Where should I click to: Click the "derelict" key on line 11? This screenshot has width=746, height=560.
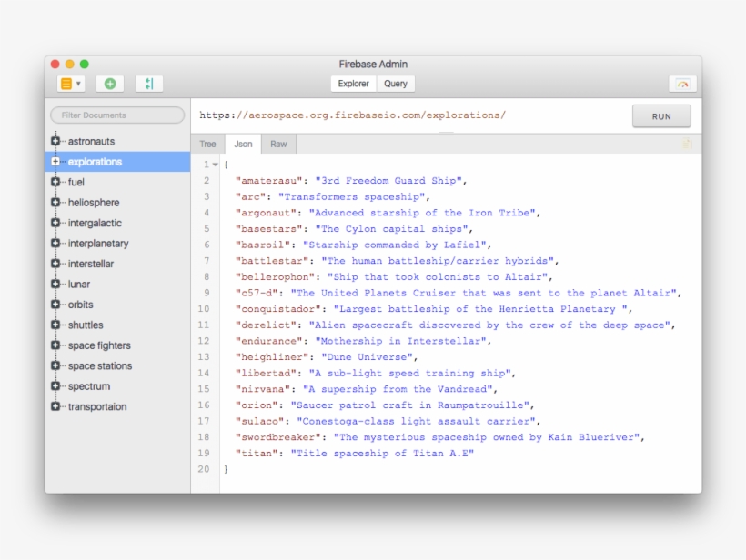(266, 325)
